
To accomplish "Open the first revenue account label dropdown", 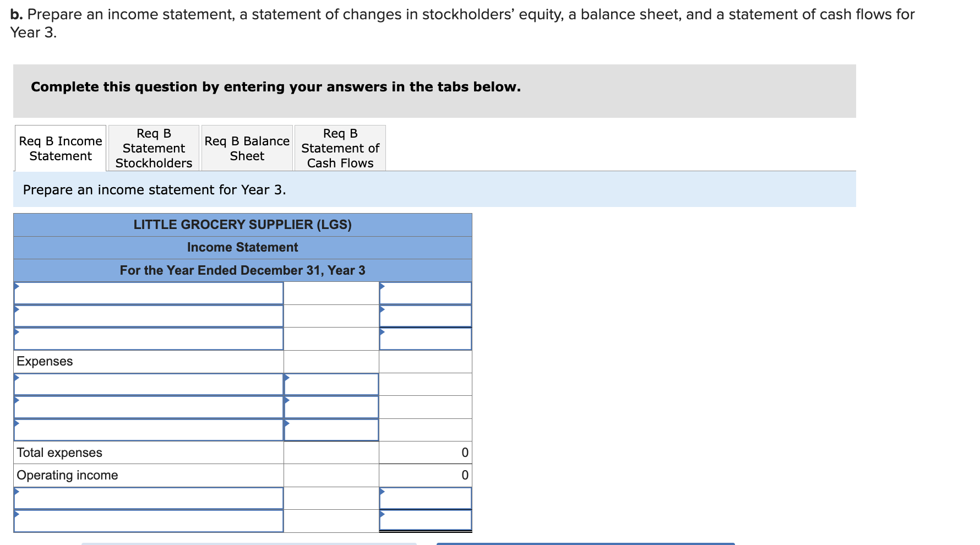I will click(149, 292).
